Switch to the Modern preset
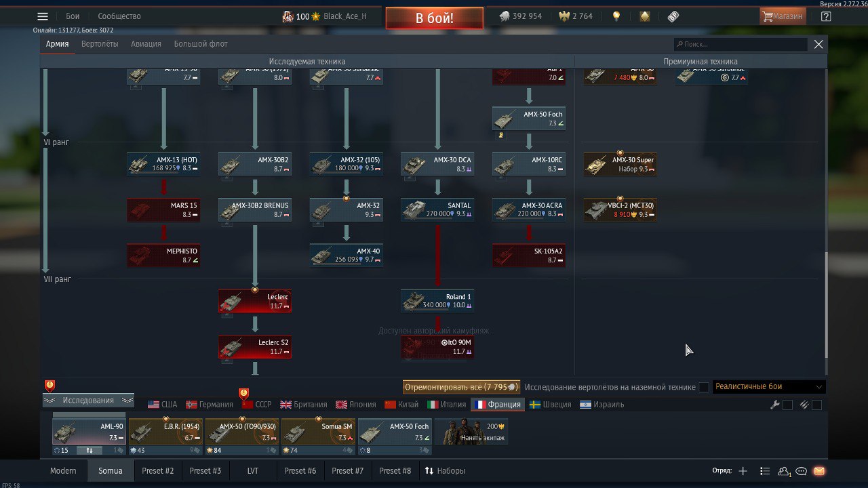 coord(63,471)
